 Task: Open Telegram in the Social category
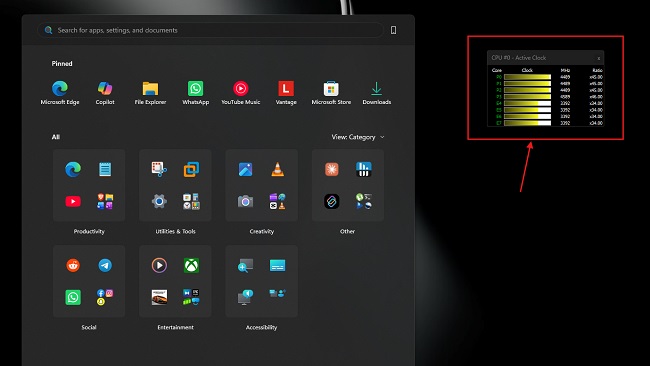(x=105, y=265)
